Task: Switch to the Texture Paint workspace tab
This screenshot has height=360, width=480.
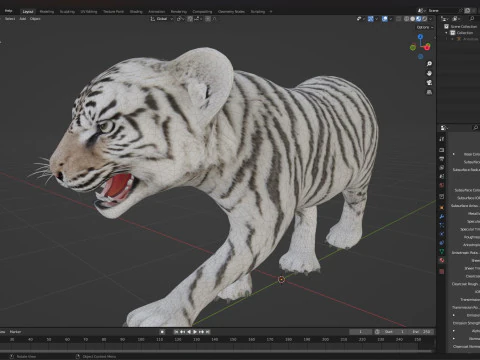Action: [x=113, y=12]
